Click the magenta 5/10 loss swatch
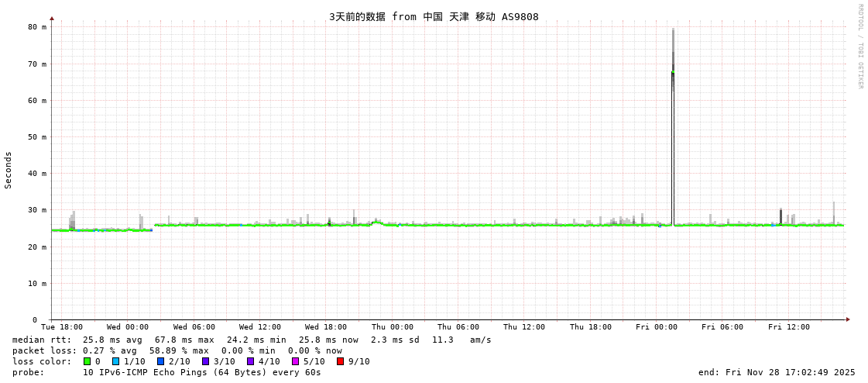This screenshot has height=383, width=868. 295,361
